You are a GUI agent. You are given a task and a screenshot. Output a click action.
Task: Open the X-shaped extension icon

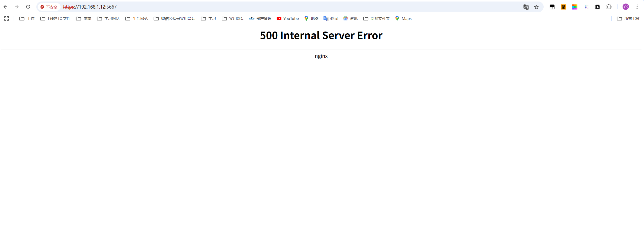click(x=586, y=7)
